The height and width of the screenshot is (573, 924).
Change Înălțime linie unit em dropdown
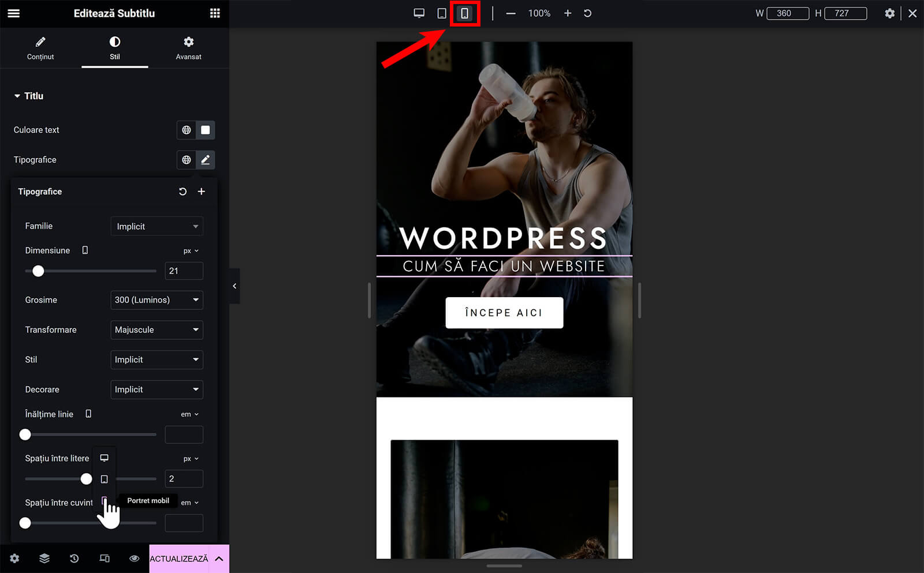pos(189,414)
